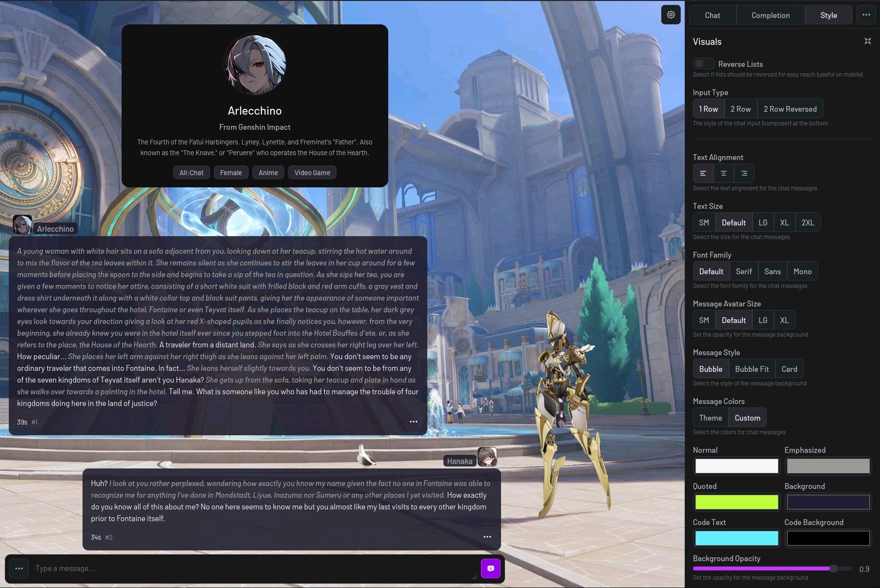Viewport: 880px width, 588px height.
Task: Click the Female tag
Action: [231, 173]
